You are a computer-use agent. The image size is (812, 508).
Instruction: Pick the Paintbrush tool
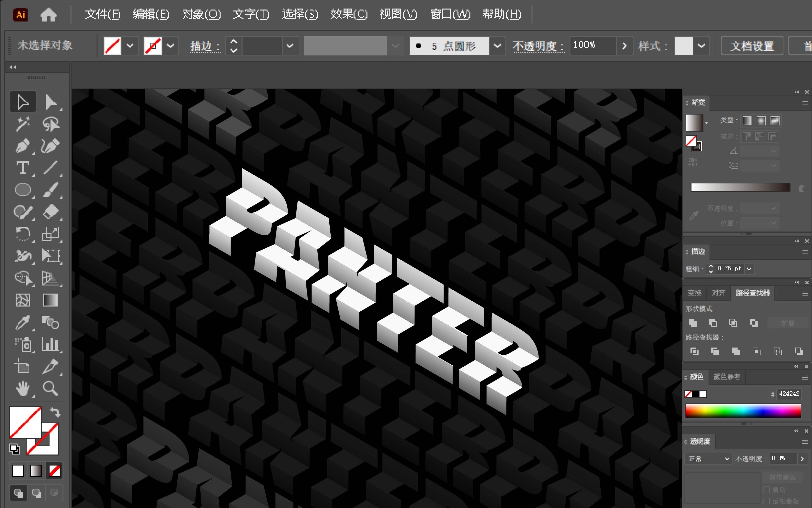[x=51, y=190]
